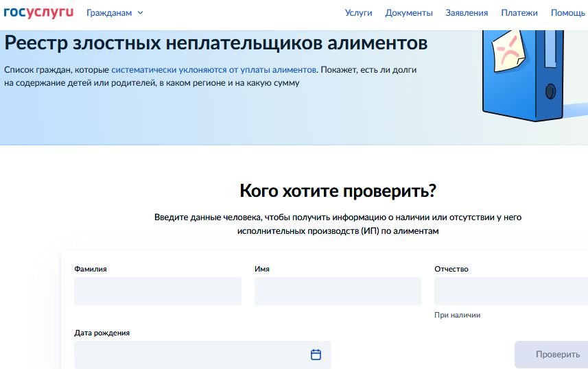Click the Реестр злостных неплательщиков алиментов heading
The image size is (588, 369).
pyautogui.click(x=216, y=43)
